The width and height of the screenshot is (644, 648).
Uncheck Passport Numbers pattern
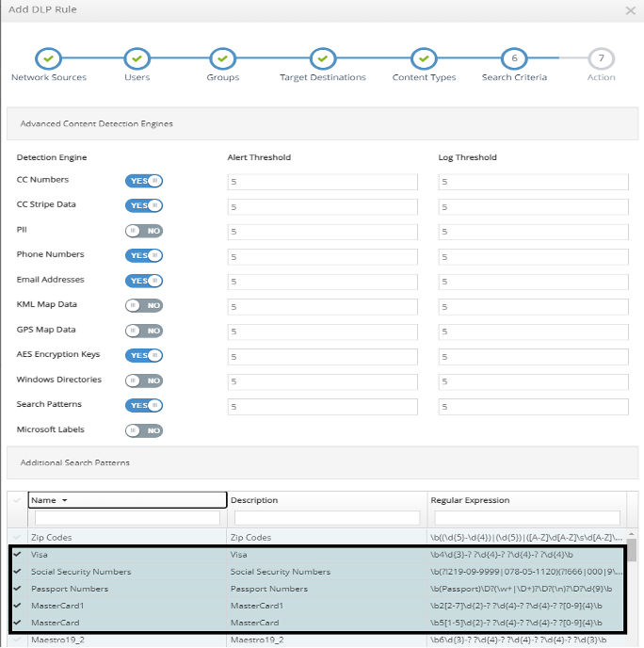(17, 589)
